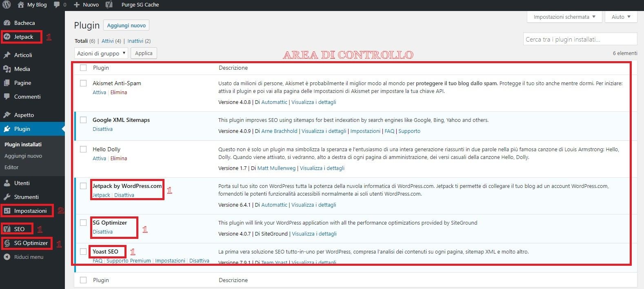644x289 pixels.
Task: Check the select-all box in table footer
Action: tap(83, 280)
